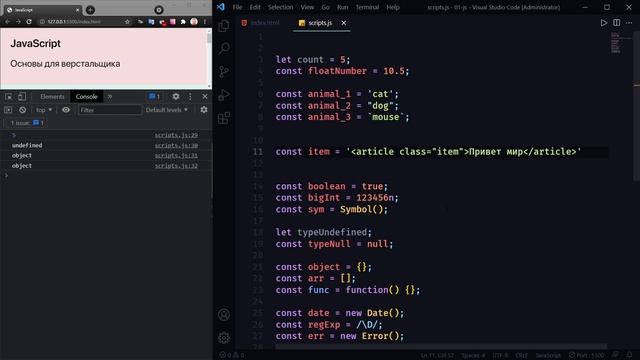This screenshot has height=360, width=640.
Task: Click the issues counter badge in DevTools tab bar
Action: (x=154, y=96)
